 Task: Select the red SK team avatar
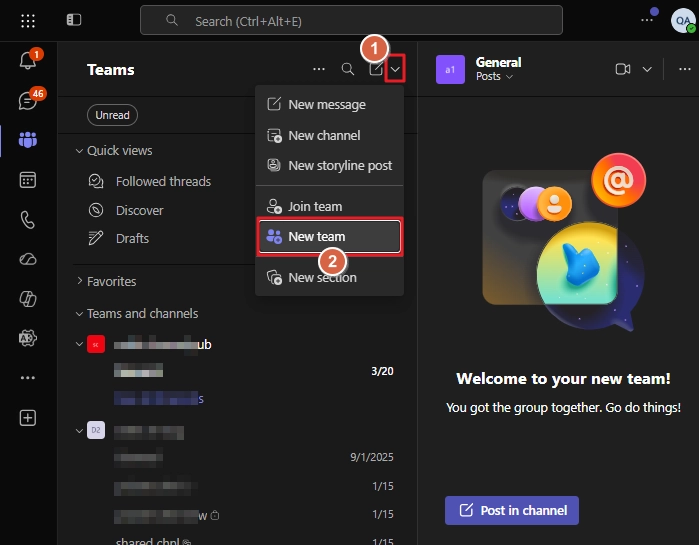[96, 344]
